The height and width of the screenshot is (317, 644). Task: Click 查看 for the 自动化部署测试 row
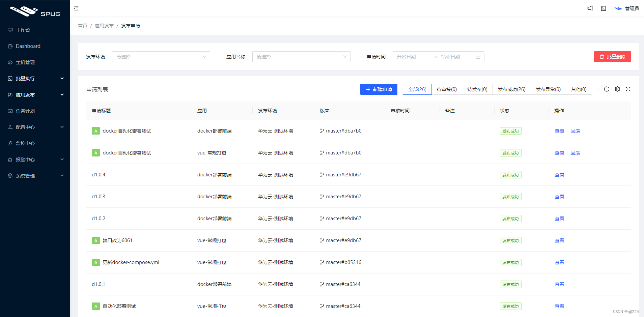tap(559, 306)
